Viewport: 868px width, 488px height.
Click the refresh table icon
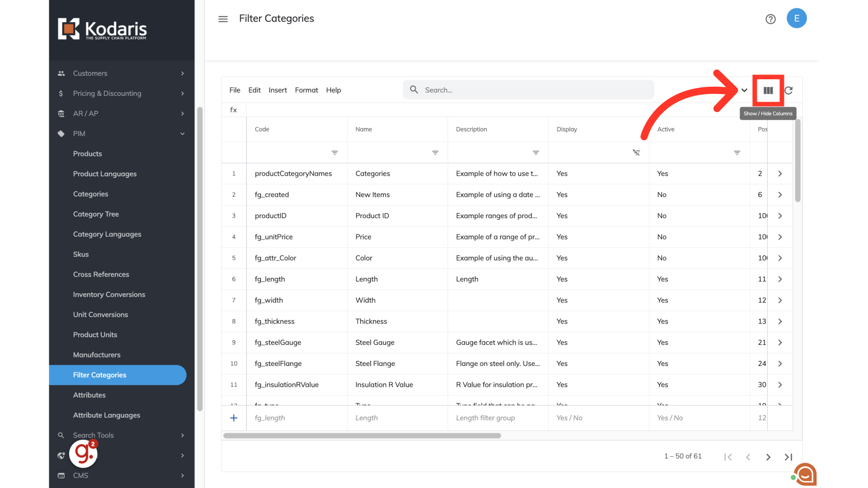[x=788, y=90]
